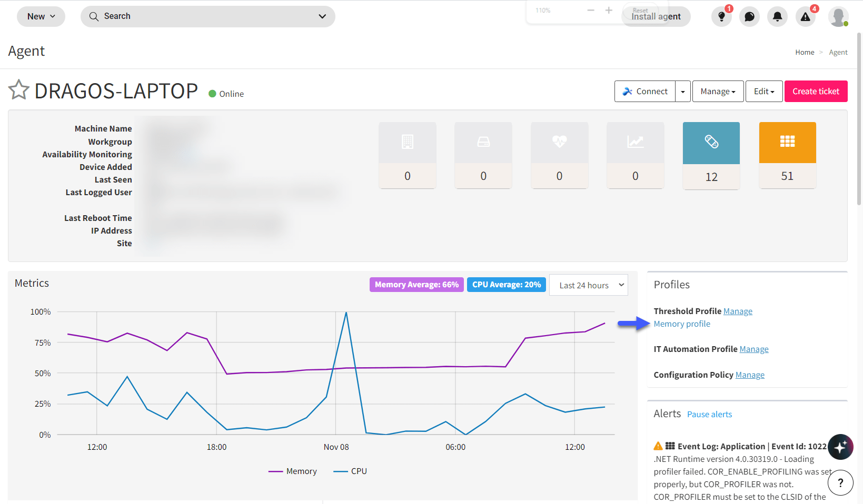The width and height of the screenshot is (863, 504).
Task: Open the New menu
Action: tap(41, 16)
